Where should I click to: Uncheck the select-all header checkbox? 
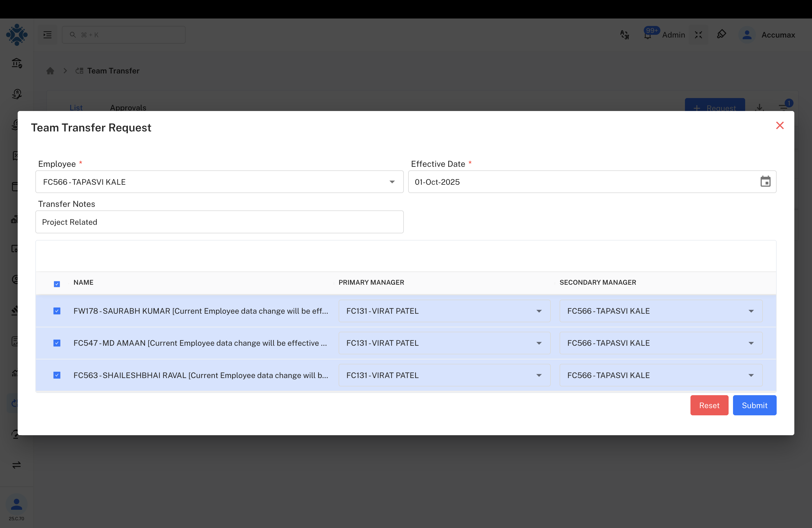click(57, 284)
